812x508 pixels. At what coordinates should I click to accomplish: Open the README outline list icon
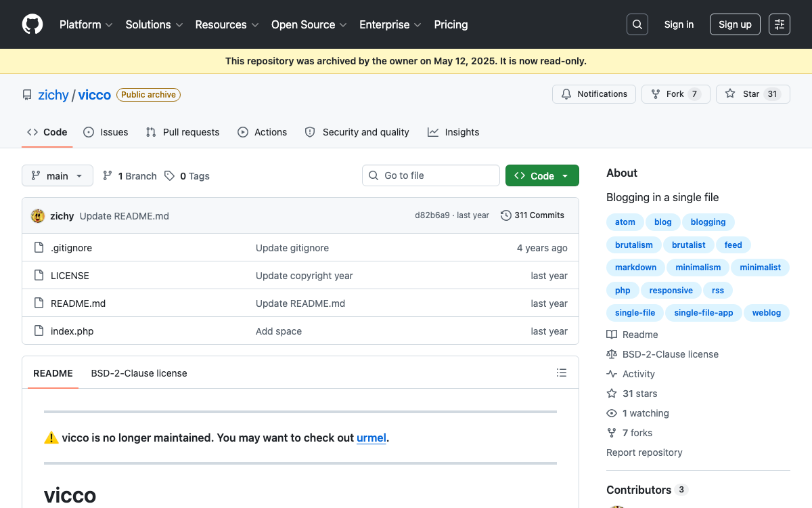562,373
